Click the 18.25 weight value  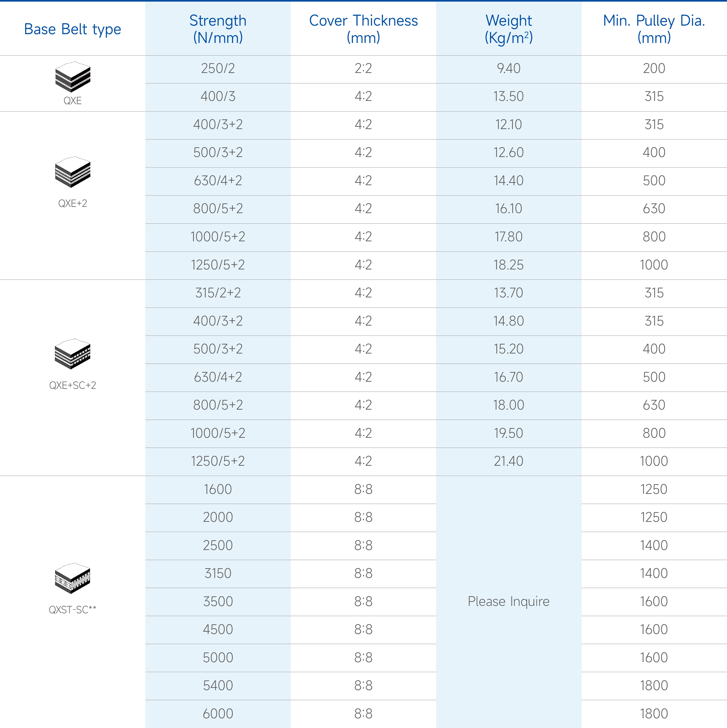[x=508, y=265]
